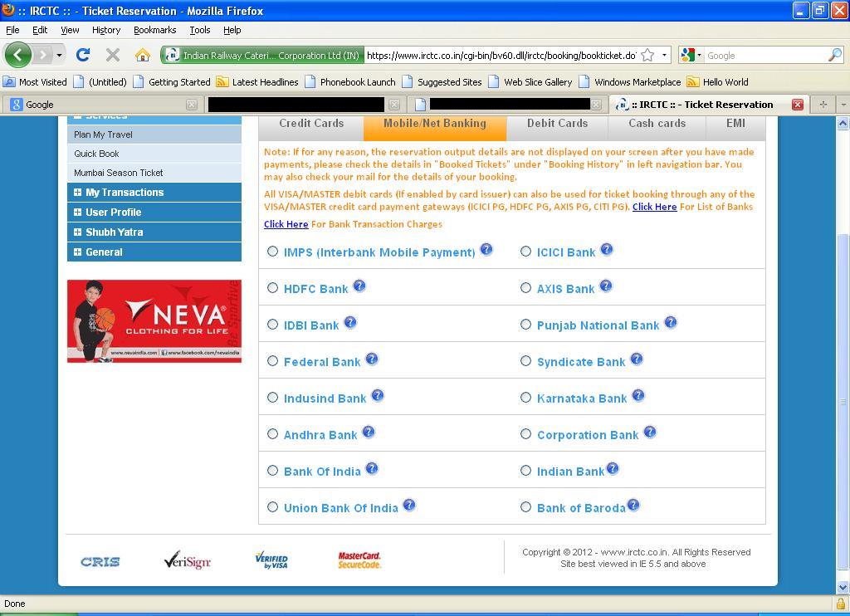850x616 pixels.
Task: Open help info for HDFC Bank
Action: (359, 285)
